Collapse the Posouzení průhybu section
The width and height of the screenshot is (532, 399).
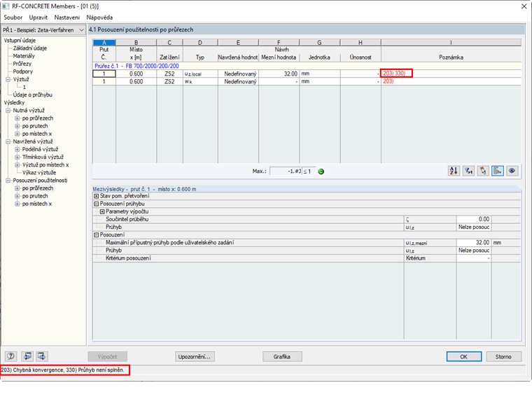97,204
